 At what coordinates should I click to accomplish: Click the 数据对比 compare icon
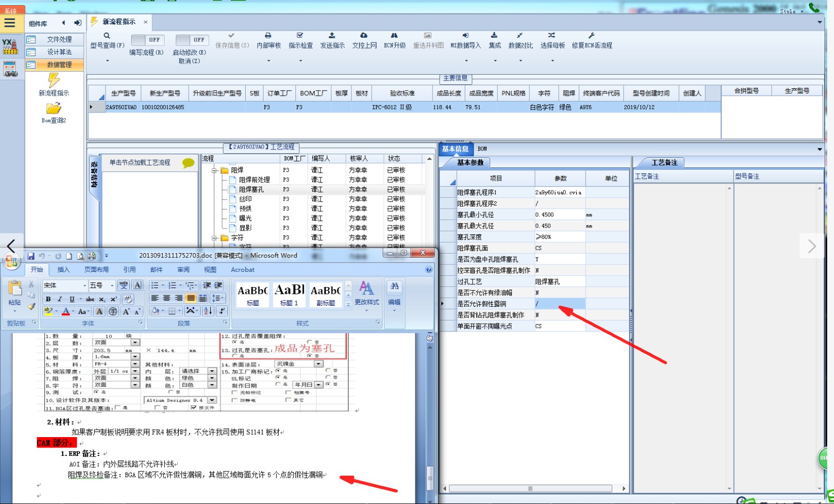pyautogui.click(x=520, y=36)
